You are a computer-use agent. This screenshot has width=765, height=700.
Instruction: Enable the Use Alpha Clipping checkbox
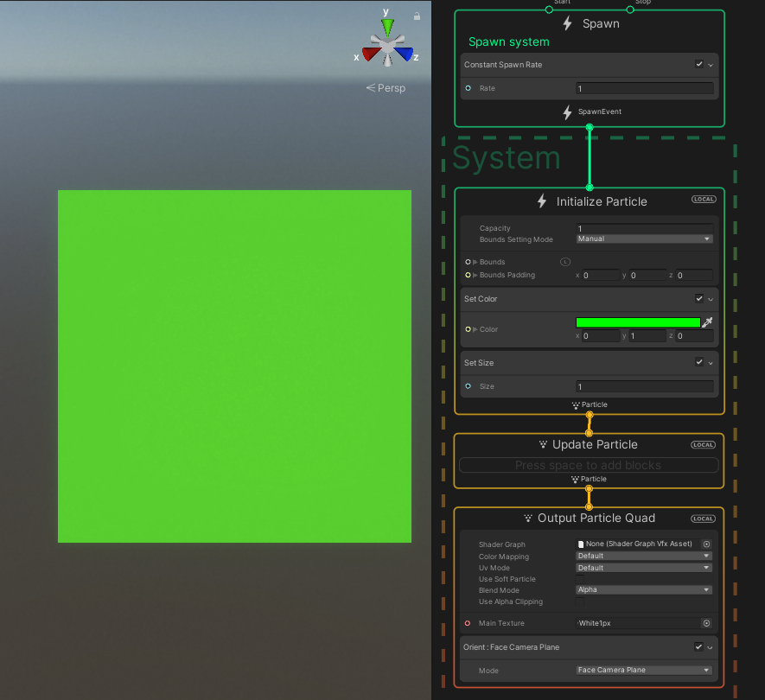coord(580,601)
